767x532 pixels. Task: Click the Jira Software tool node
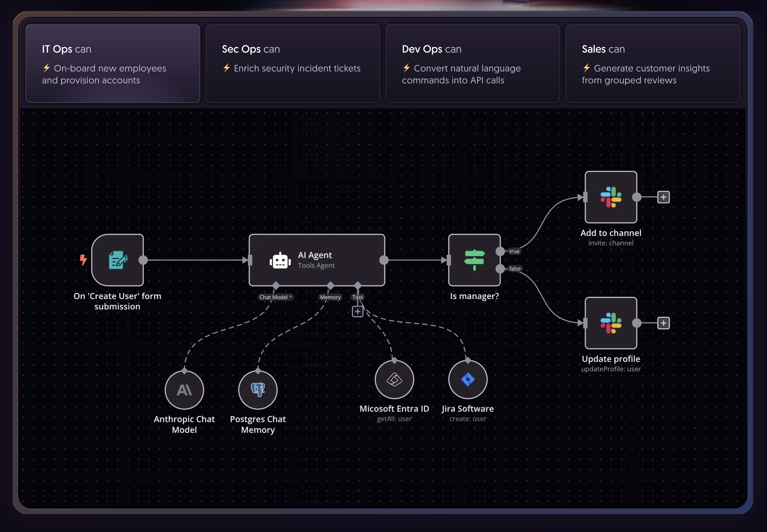(468, 379)
